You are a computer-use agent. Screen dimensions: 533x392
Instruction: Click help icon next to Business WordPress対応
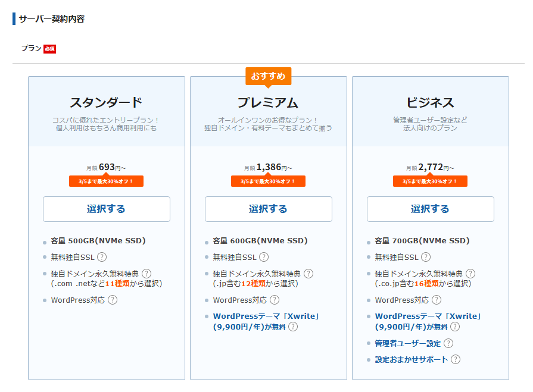pyautogui.click(x=437, y=300)
